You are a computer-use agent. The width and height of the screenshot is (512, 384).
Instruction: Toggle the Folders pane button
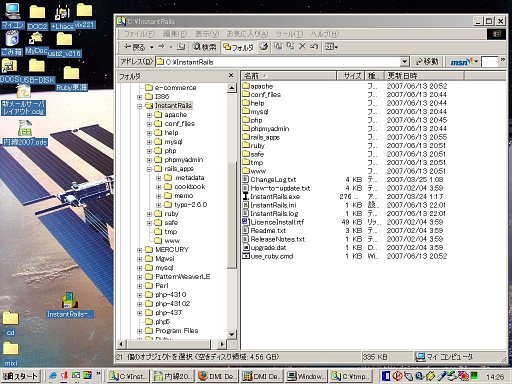[238, 47]
